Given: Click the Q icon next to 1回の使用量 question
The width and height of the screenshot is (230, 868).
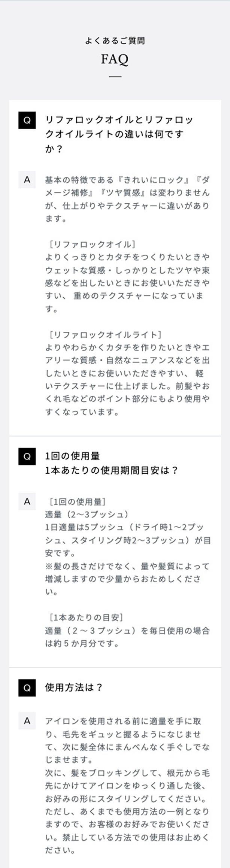Looking at the screenshot, I should [x=27, y=456].
